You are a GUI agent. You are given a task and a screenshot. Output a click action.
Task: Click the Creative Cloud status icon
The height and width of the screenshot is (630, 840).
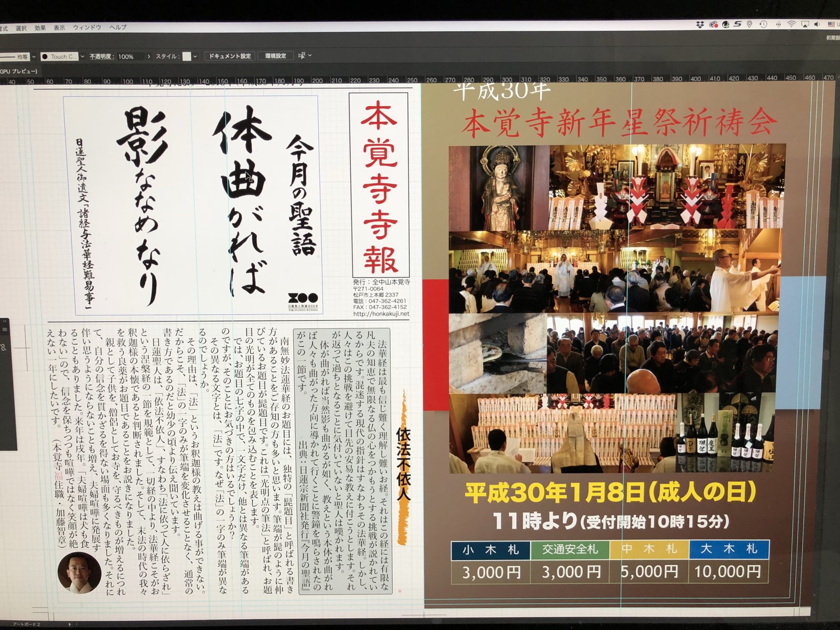(713, 25)
